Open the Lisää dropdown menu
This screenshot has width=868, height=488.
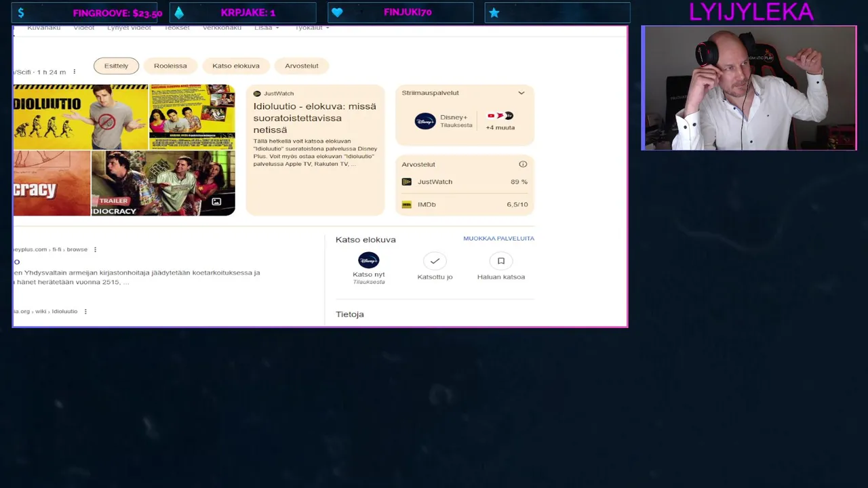tap(267, 28)
